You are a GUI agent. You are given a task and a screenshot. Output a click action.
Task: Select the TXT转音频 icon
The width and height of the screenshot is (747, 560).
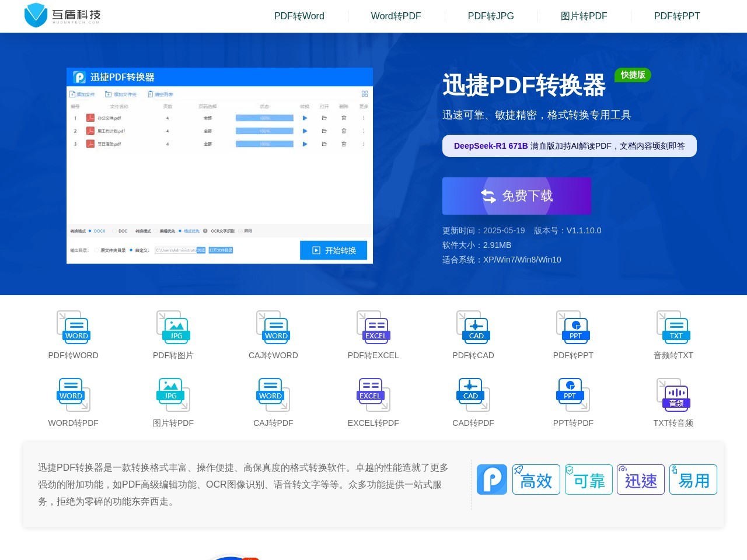673,395
